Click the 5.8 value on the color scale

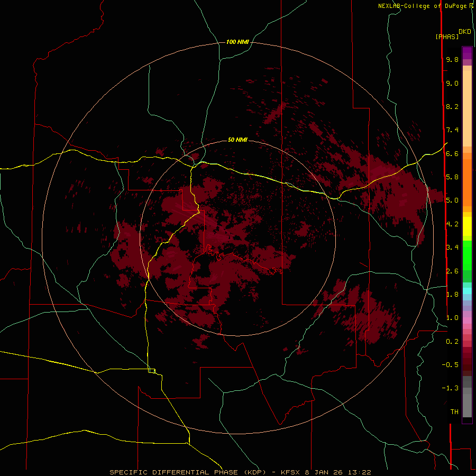(x=452, y=177)
